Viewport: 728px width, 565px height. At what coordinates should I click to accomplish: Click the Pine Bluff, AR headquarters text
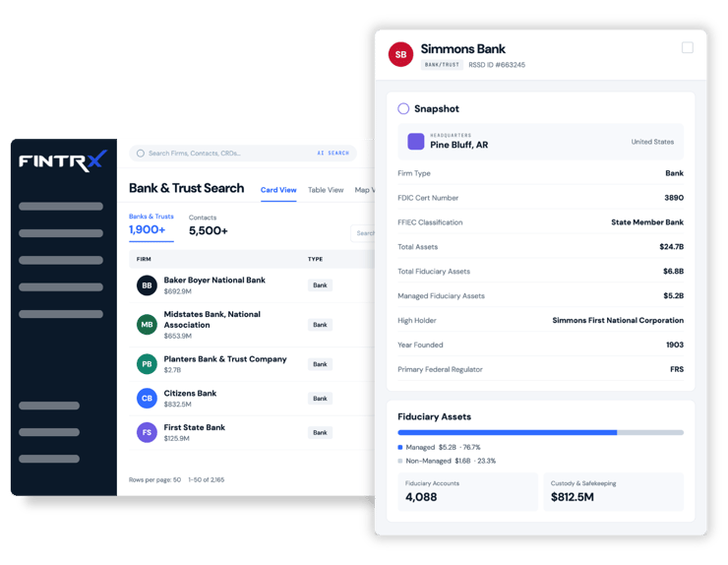tap(458, 145)
